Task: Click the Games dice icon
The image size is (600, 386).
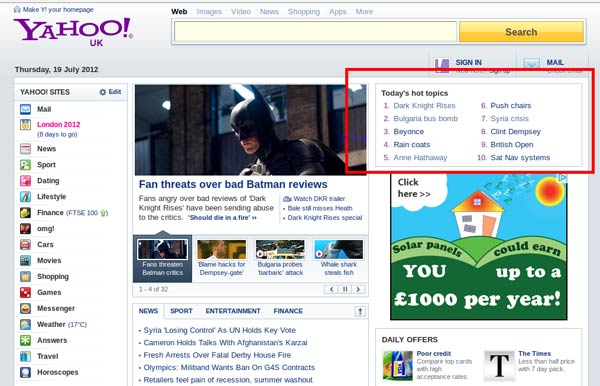Action: 26,293
